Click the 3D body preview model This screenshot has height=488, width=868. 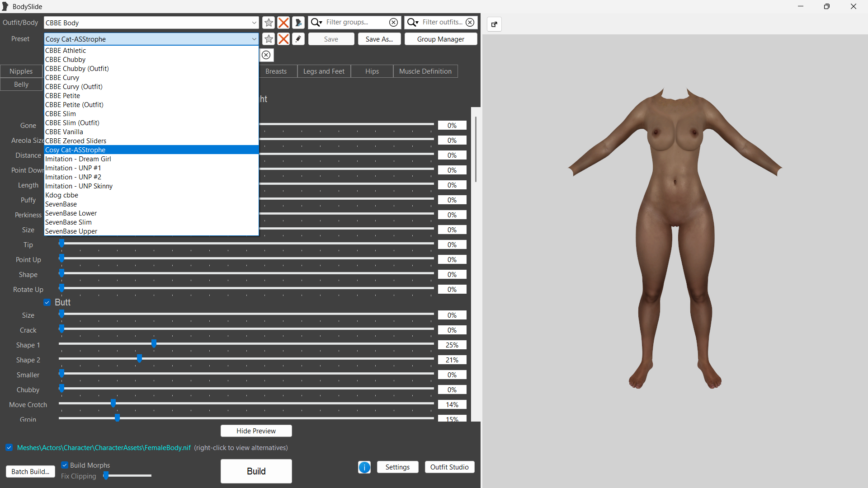pos(675,237)
